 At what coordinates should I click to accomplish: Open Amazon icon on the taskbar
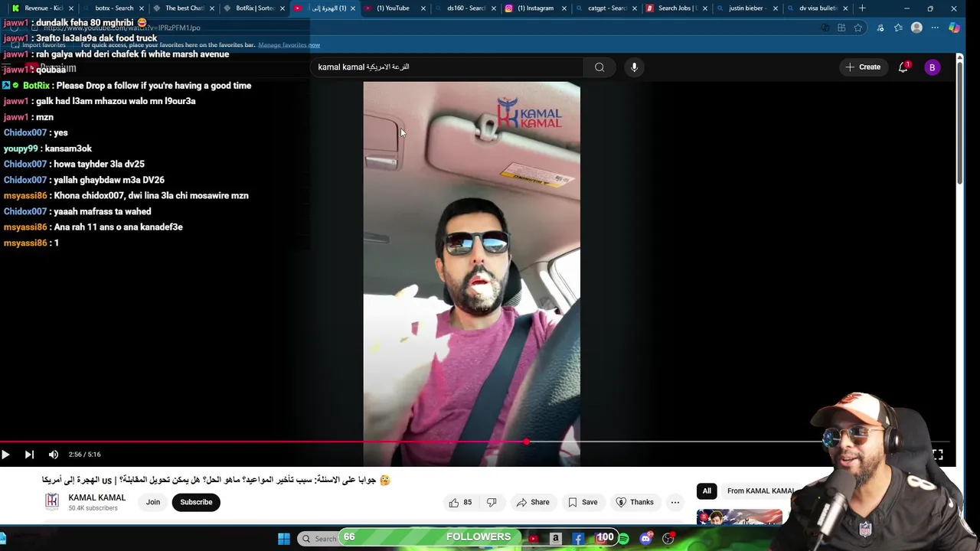(x=556, y=539)
